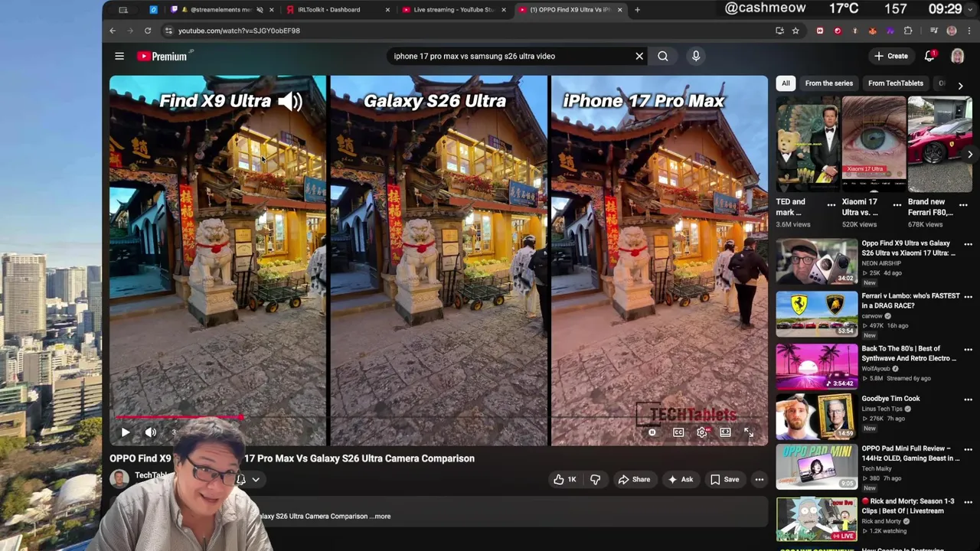The width and height of the screenshot is (980, 551).
Task: Open OPPO Pad Mini Full Review video
Action: 817,467
